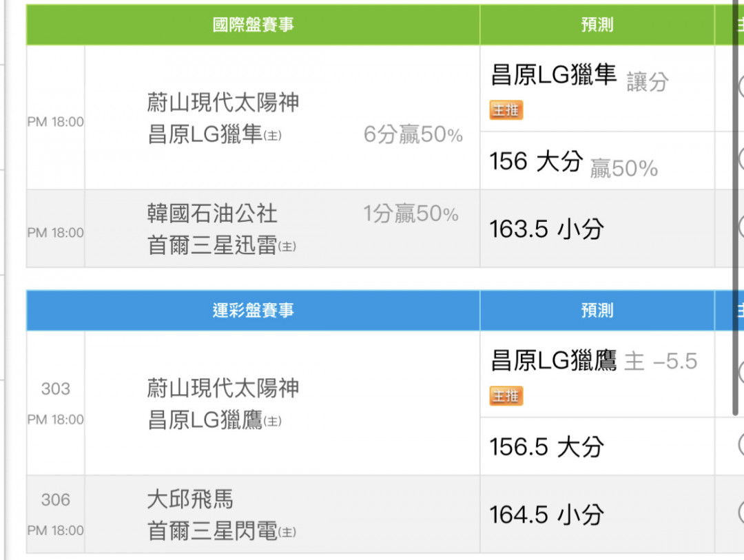Select the radio button for 164.5 小分
The image size is (744, 560).
pyautogui.click(x=741, y=514)
